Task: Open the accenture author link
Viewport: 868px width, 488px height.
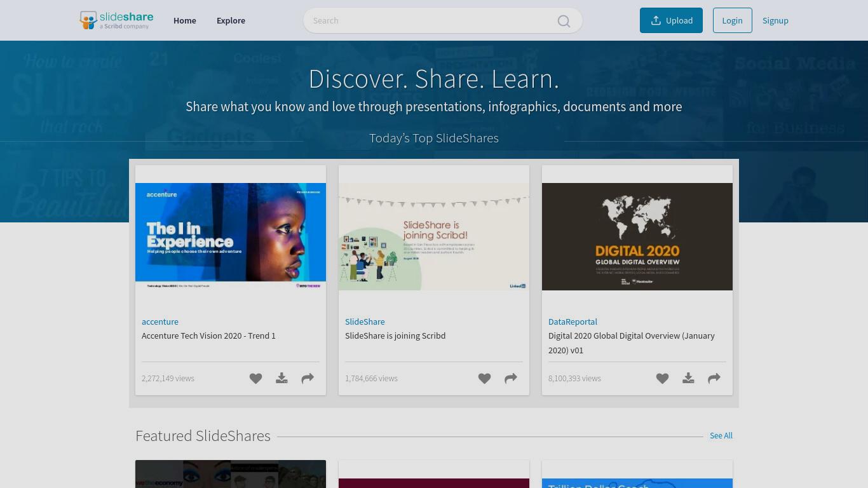Action: click(160, 322)
